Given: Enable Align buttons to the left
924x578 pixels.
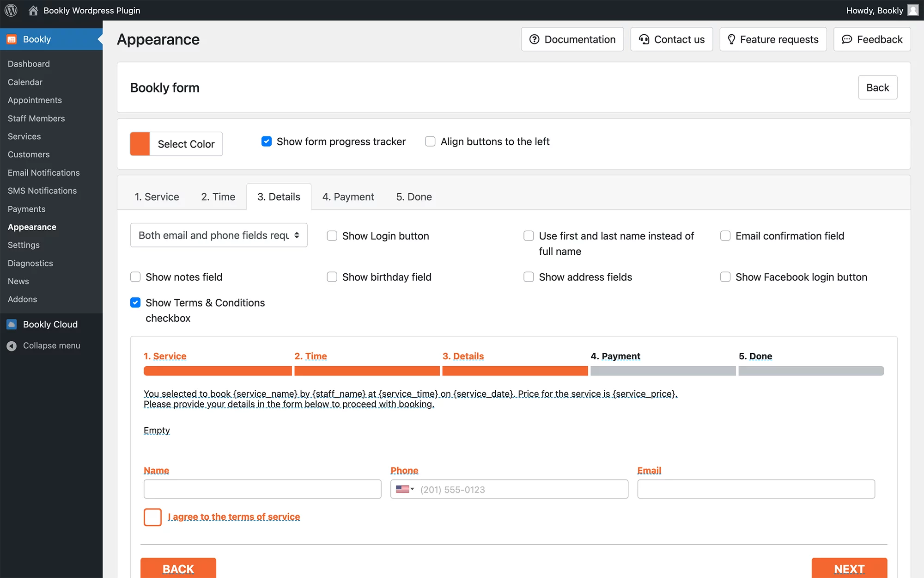Looking at the screenshot, I should 430,141.
